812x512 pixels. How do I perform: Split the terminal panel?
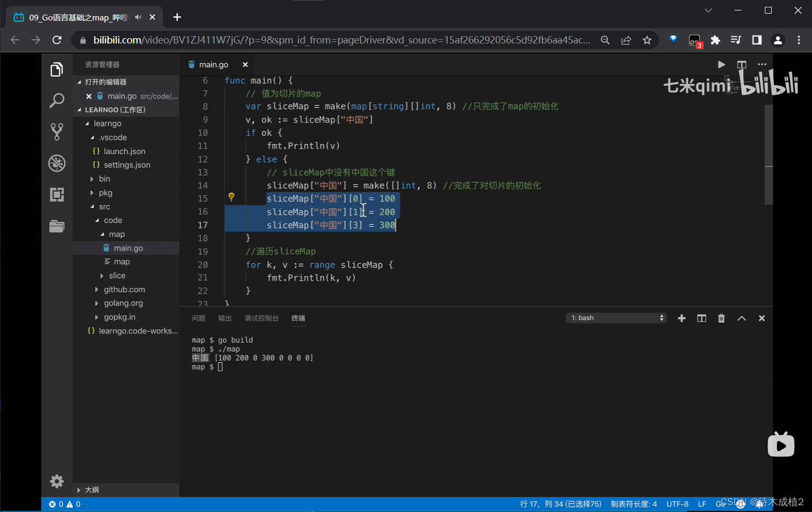702,318
